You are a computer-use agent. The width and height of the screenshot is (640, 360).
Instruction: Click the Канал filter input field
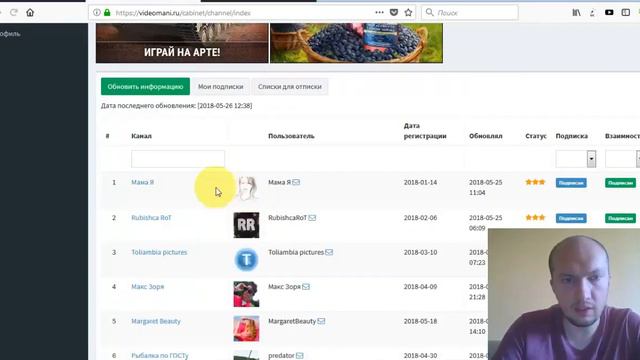coord(178,159)
